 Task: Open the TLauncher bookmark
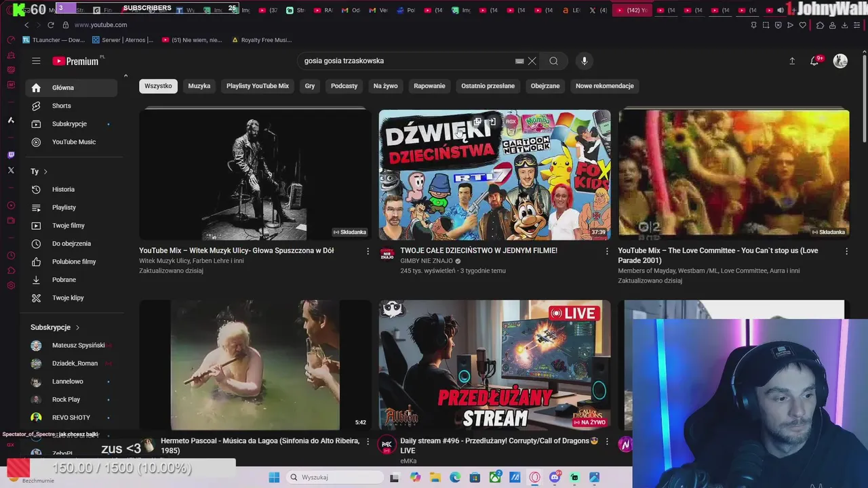point(53,40)
